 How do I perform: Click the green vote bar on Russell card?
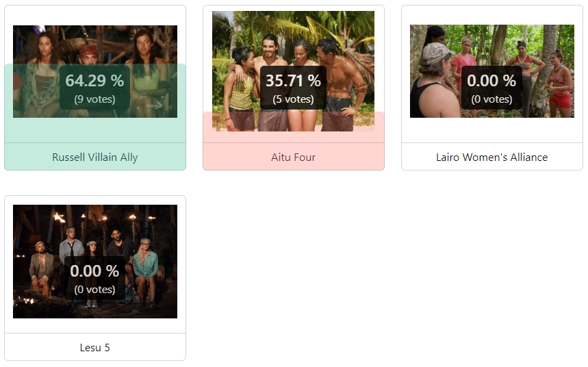95,130
